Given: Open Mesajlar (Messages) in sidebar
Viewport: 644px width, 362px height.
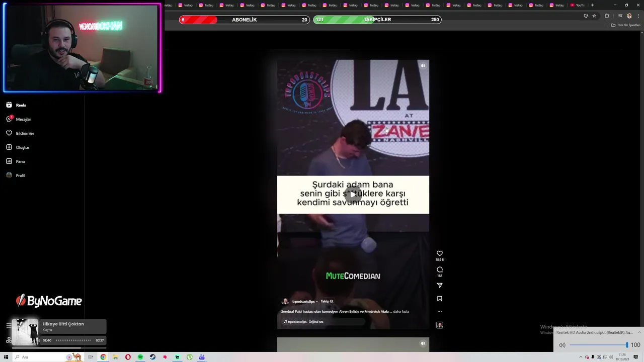Looking at the screenshot, I should click(x=19, y=119).
